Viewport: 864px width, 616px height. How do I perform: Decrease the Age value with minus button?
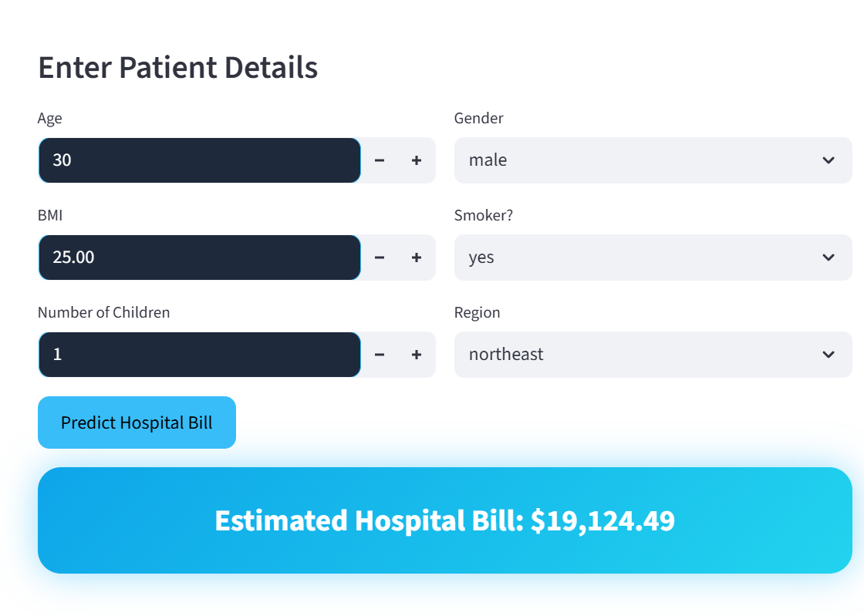coord(379,160)
